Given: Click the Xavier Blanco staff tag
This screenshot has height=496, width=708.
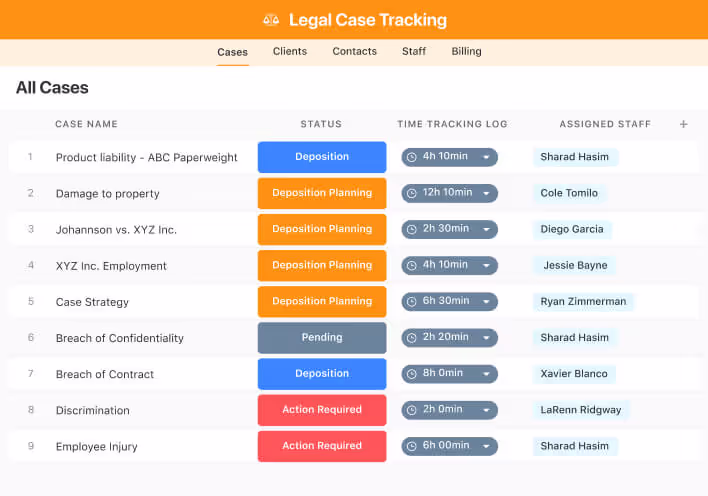Looking at the screenshot, I should (x=574, y=374).
